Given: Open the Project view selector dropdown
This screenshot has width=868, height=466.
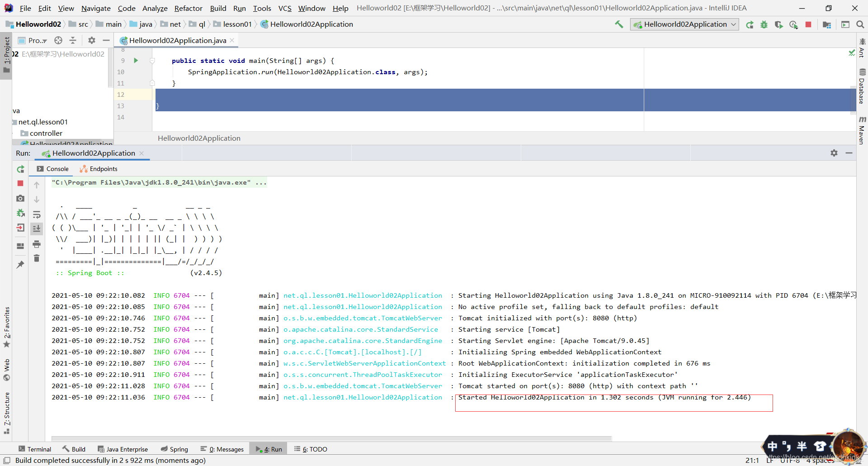Looking at the screenshot, I should [x=33, y=40].
